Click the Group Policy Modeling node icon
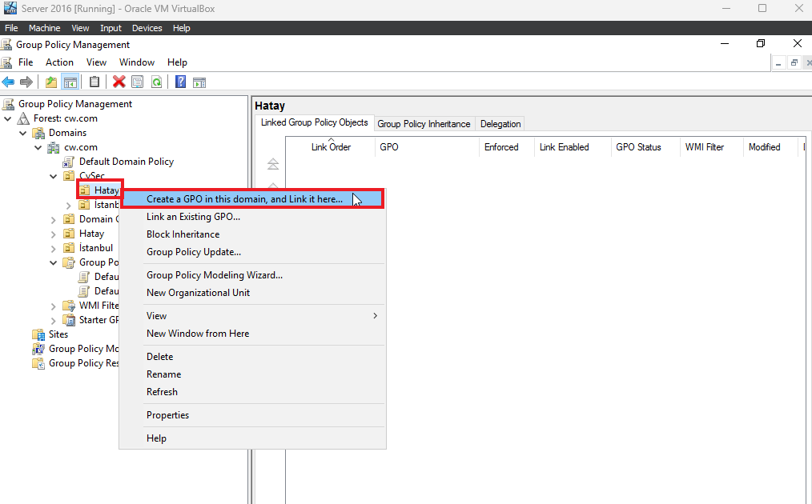The width and height of the screenshot is (812, 504). 38,350
